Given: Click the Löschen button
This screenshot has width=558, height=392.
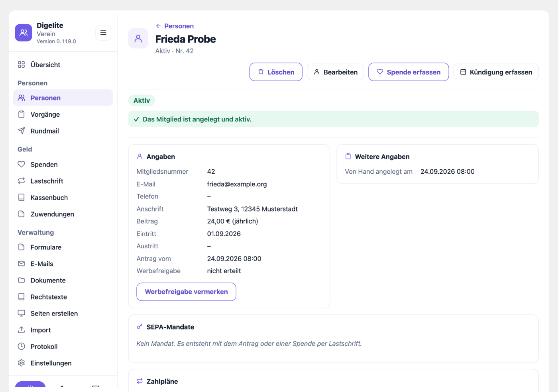Looking at the screenshot, I should click(x=276, y=72).
